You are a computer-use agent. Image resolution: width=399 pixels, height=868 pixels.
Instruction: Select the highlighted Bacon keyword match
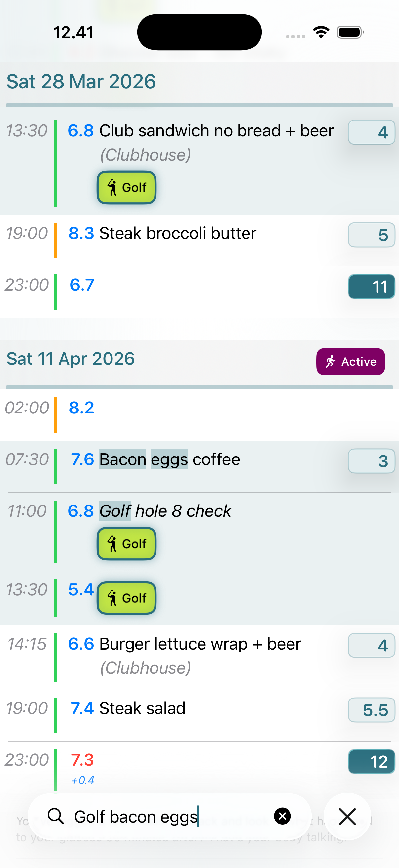point(121,459)
